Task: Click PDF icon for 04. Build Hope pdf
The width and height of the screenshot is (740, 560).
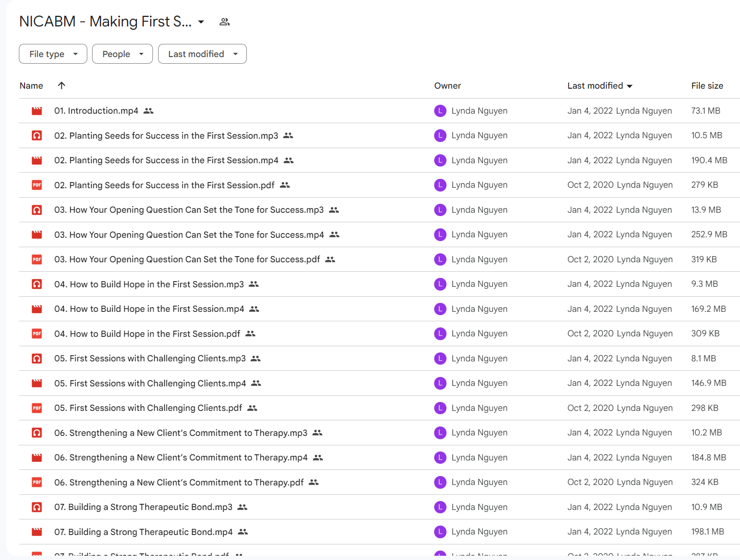Action: (x=37, y=334)
